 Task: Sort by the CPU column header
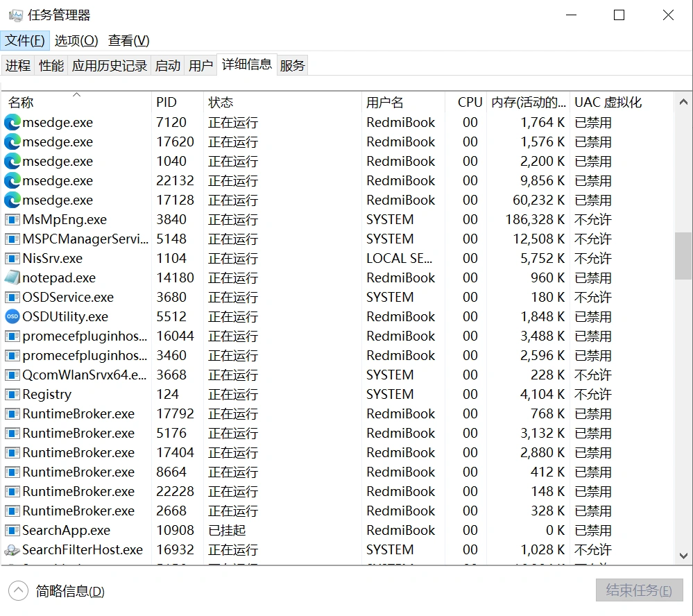[x=469, y=102]
